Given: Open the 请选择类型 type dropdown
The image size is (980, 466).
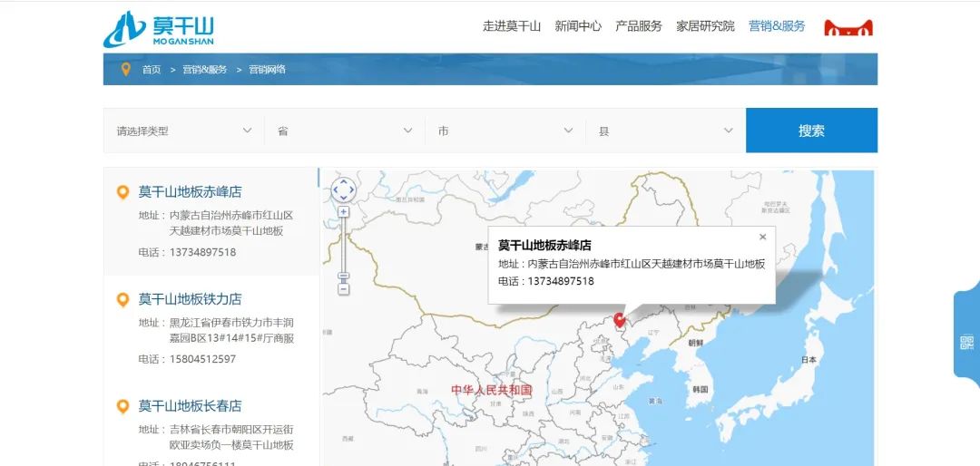Looking at the screenshot, I should (x=183, y=131).
